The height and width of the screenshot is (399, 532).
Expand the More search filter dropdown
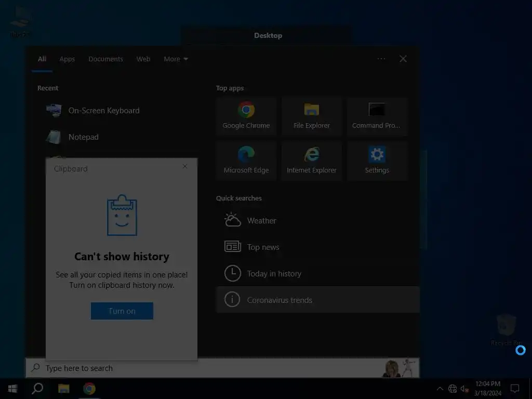tap(176, 59)
